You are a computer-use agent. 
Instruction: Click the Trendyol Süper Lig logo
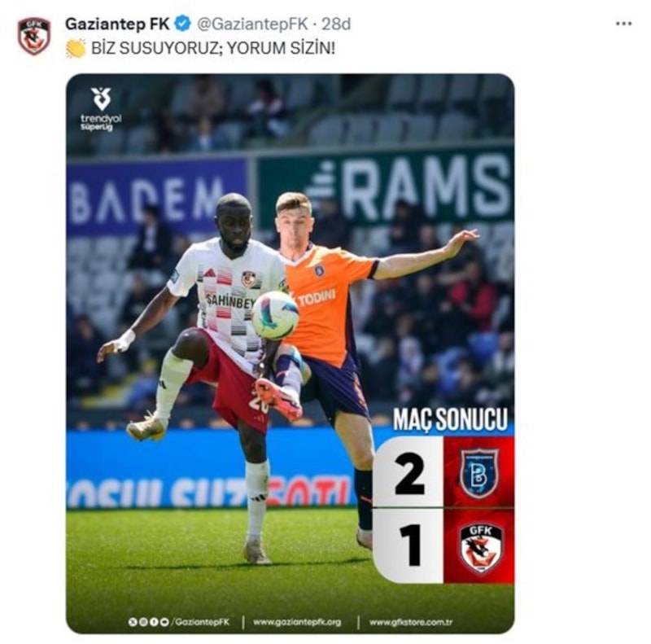[x=101, y=109]
